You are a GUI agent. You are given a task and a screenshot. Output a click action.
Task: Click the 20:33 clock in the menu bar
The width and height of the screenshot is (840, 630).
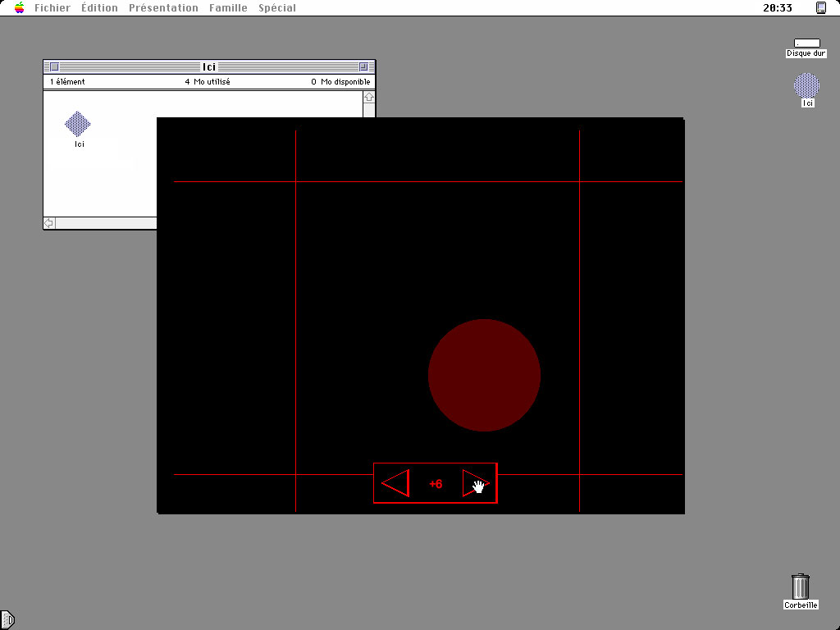tap(778, 7)
